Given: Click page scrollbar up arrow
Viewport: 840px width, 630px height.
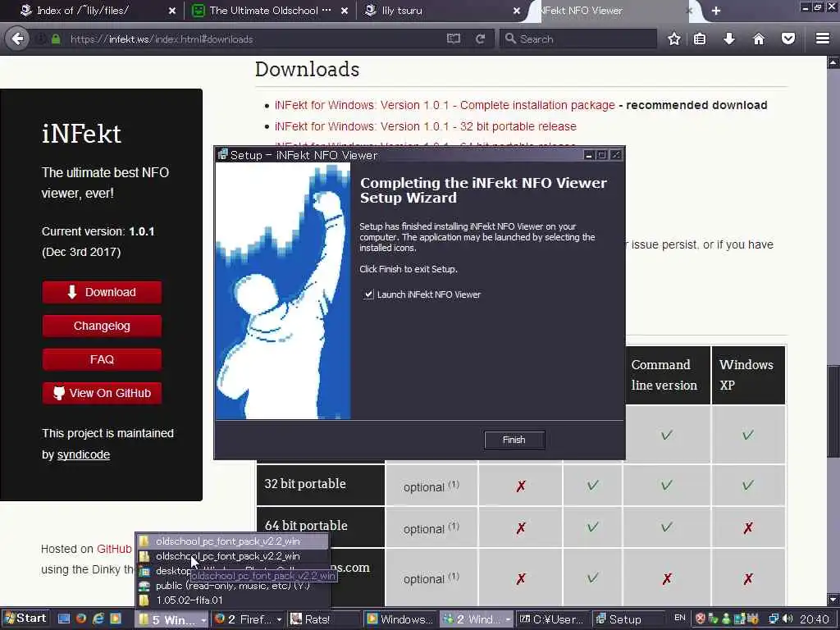Looking at the screenshot, I should click(833, 62).
